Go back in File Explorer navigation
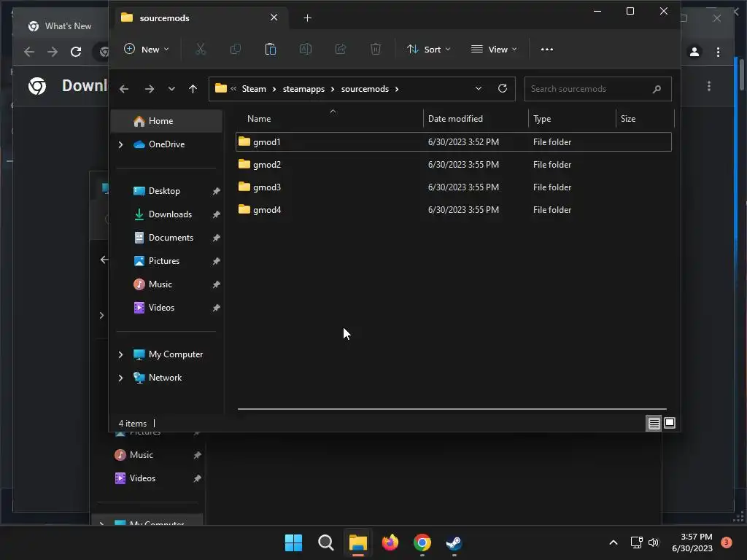 [x=124, y=89]
